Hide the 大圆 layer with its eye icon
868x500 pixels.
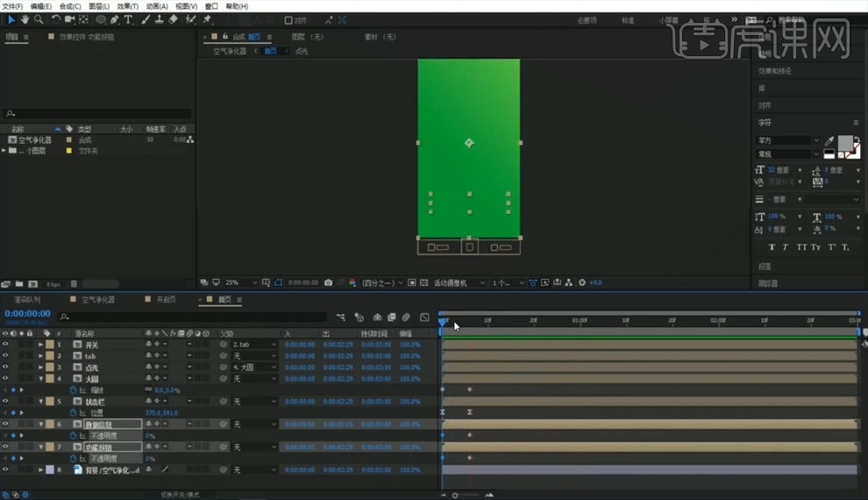(5, 379)
